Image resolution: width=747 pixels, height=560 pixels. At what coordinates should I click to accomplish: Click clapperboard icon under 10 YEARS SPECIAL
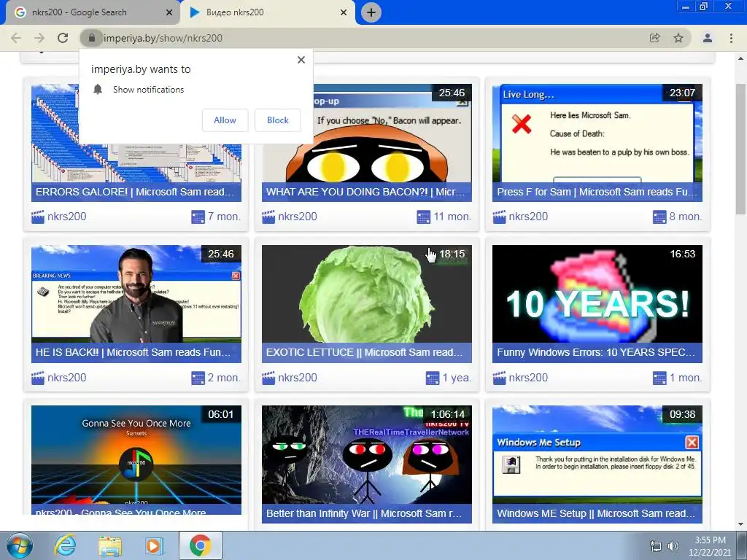pyautogui.click(x=499, y=378)
